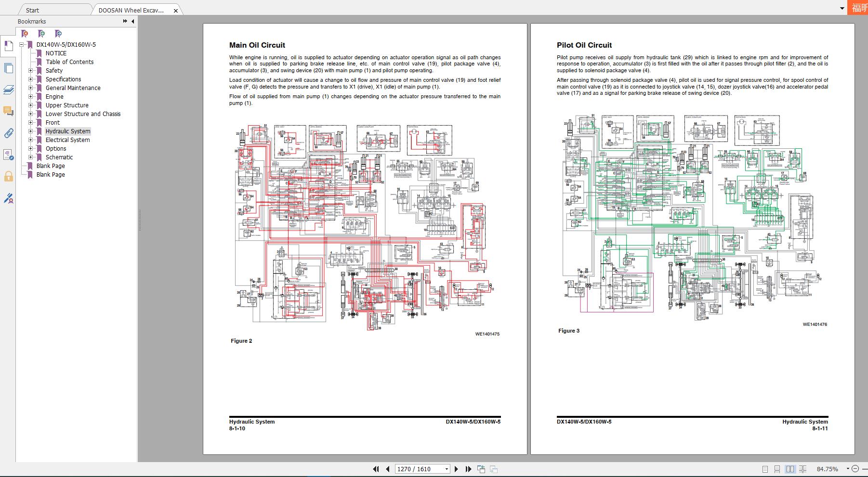Collapse the DX140W-5/DX160W-5 bookmark tree
This screenshot has width=868, height=477.
coord(22,45)
